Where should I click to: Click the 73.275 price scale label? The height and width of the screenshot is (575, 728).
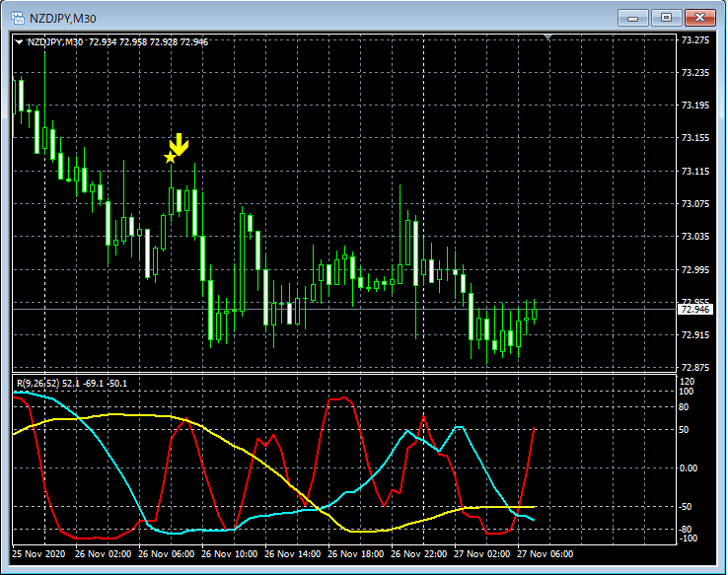pyautogui.click(x=695, y=40)
